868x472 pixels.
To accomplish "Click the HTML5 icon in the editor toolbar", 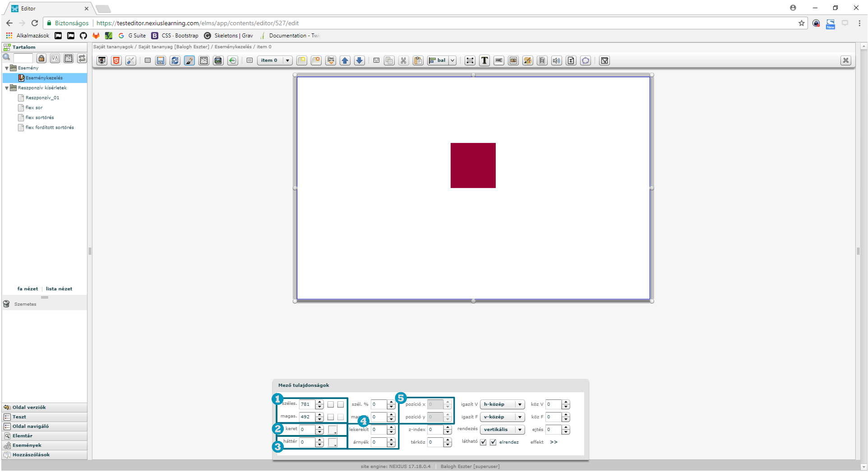I will (116, 60).
